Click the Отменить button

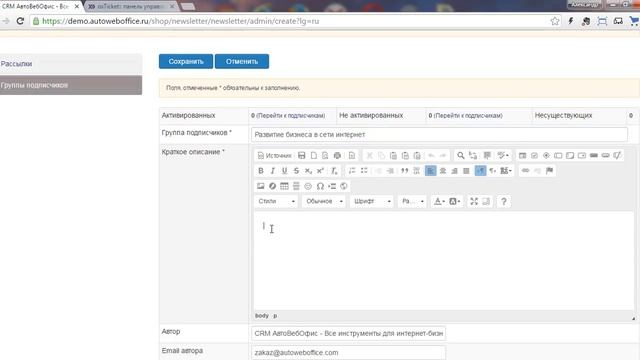coord(242,61)
